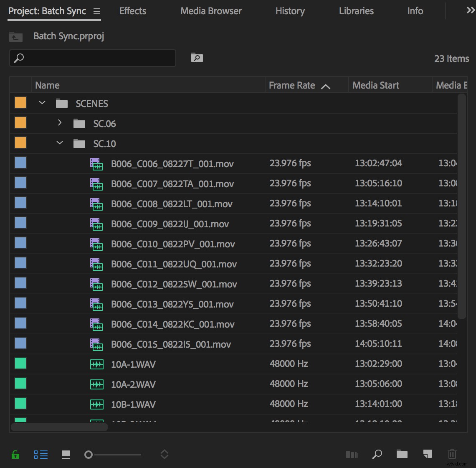
Task: Click the navigate up parent folder icon
Action: (x=15, y=37)
